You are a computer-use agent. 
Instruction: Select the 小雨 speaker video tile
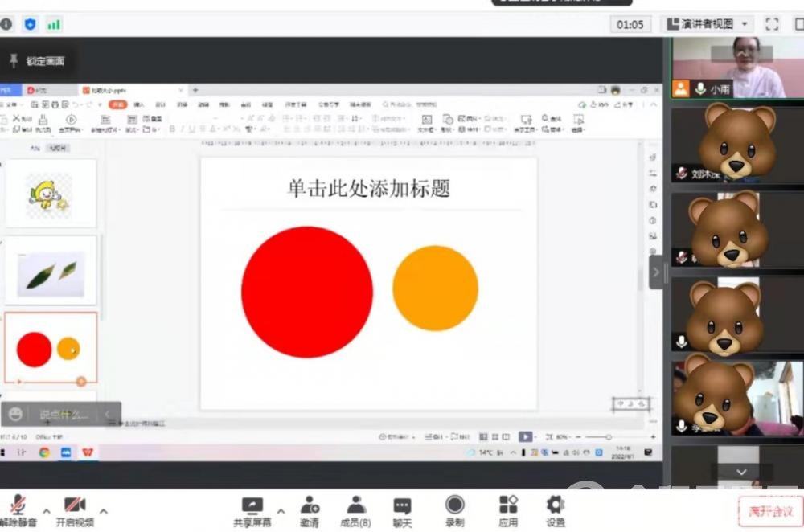pos(738,68)
